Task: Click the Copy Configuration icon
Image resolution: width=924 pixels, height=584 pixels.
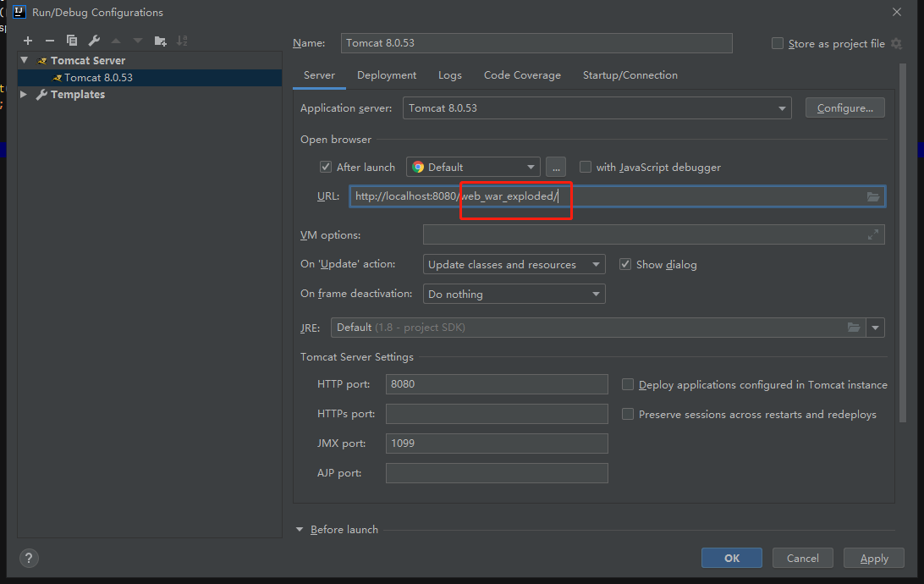Action: [72, 41]
